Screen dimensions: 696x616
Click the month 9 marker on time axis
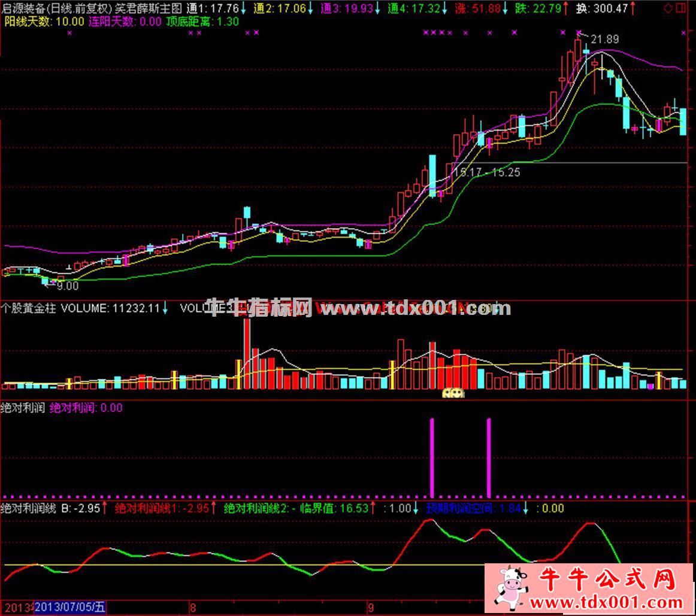point(371,608)
